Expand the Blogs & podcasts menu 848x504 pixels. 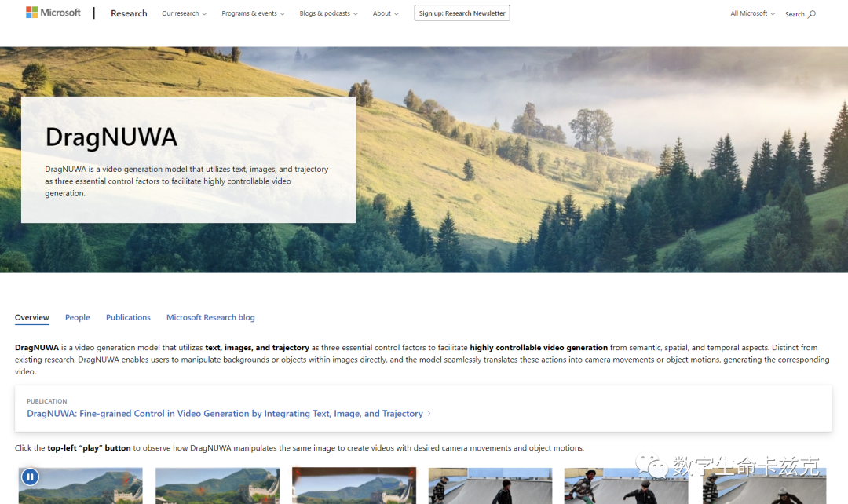(328, 13)
